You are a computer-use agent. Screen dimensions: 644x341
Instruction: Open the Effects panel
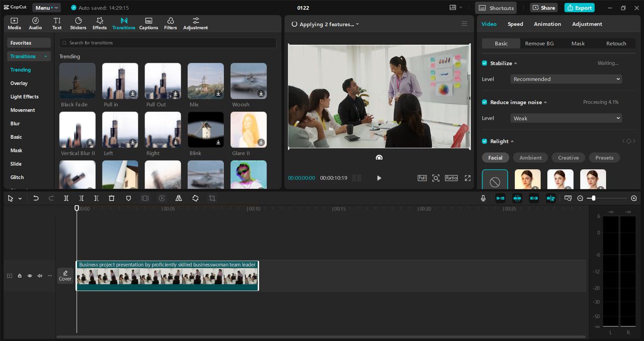click(x=100, y=24)
